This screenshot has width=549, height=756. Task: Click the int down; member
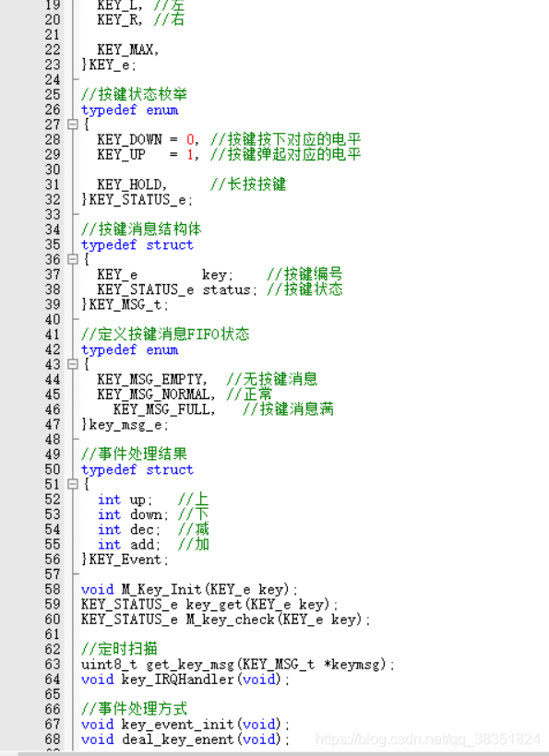point(134,514)
